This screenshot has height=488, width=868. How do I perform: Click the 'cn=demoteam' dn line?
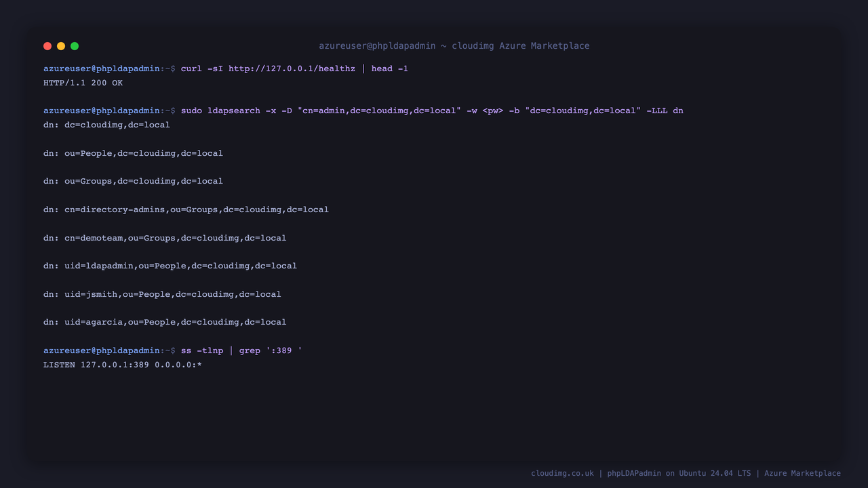[165, 238]
